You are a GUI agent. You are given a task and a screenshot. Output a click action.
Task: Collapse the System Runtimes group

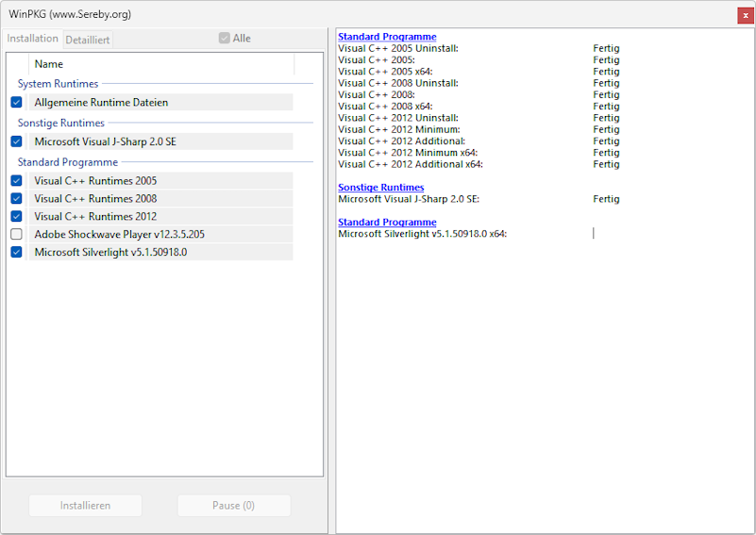pyautogui.click(x=58, y=84)
